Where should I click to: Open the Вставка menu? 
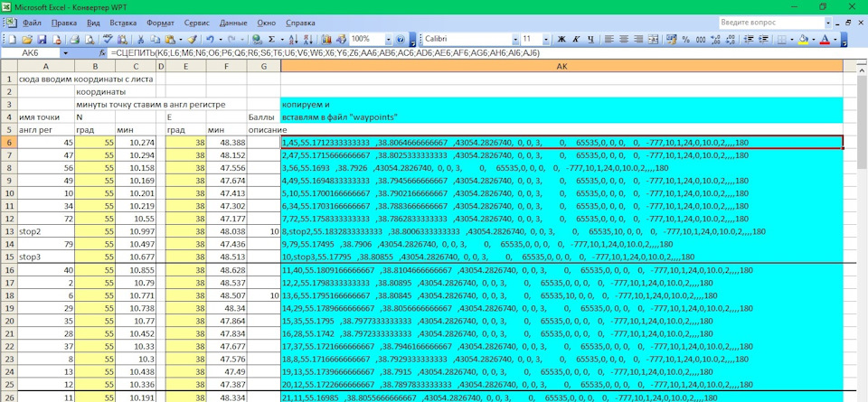123,23
